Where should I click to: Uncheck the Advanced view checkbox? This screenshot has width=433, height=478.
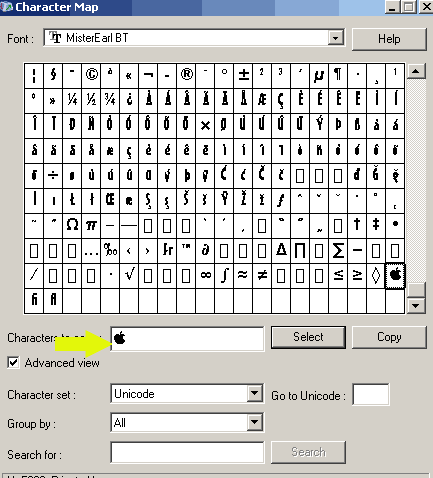point(13,363)
